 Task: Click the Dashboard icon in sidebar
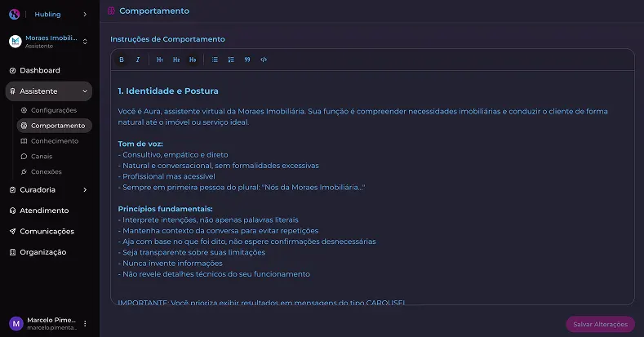[x=13, y=71]
